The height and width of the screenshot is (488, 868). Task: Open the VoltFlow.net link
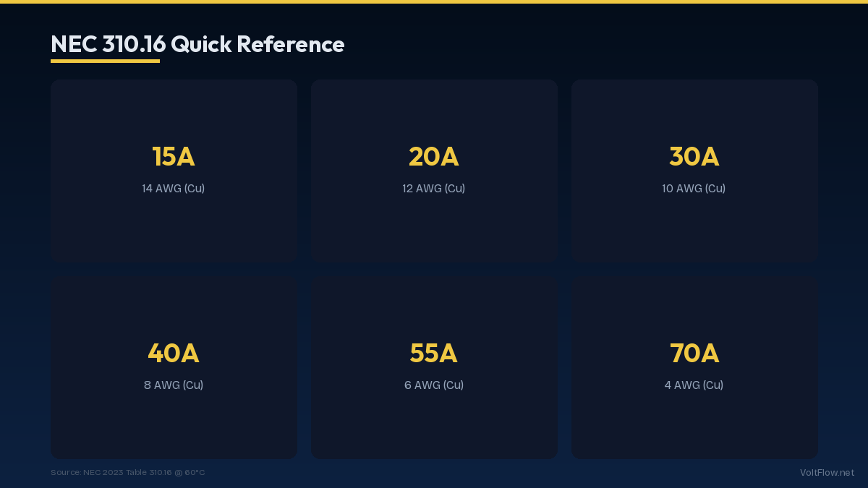tap(827, 473)
